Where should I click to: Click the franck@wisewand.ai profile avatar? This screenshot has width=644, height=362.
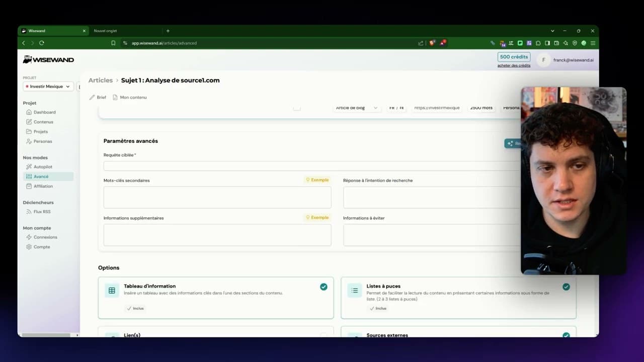[x=543, y=60]
